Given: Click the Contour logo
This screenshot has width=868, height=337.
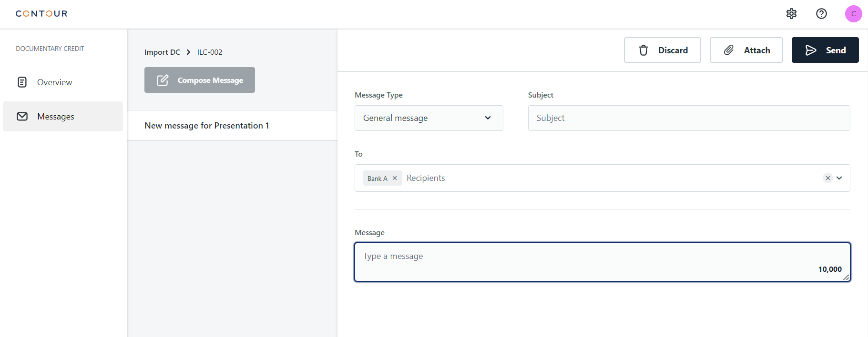Looking at the screenshot, I should 41,14.
